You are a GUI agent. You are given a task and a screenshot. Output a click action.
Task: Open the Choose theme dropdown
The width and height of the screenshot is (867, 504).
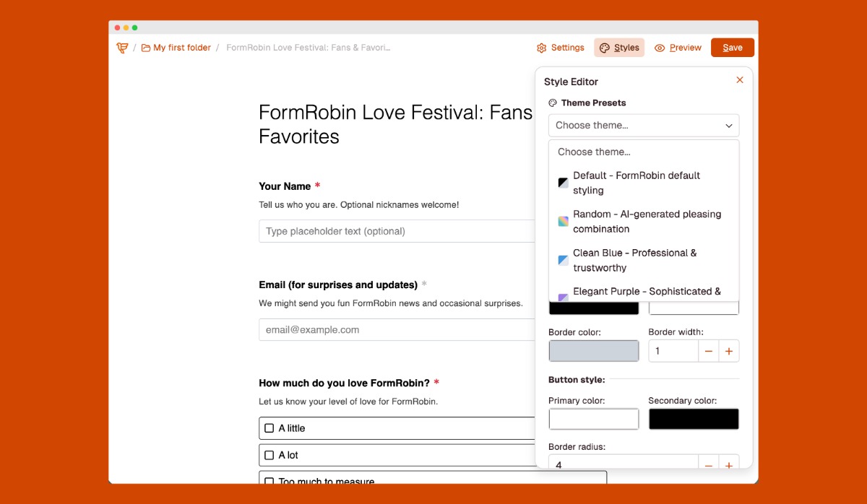(643, 126)
